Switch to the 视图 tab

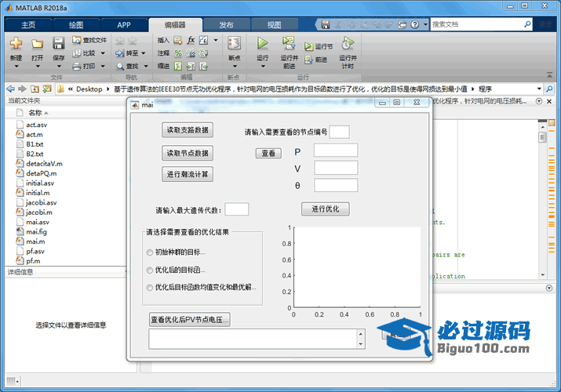click(x=275, y=25)
